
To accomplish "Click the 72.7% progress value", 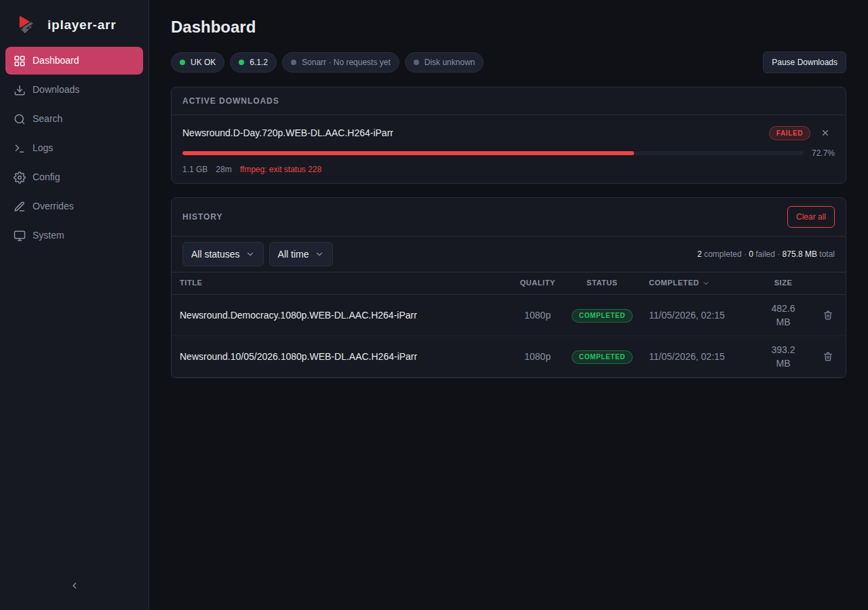I will point(823,153).
